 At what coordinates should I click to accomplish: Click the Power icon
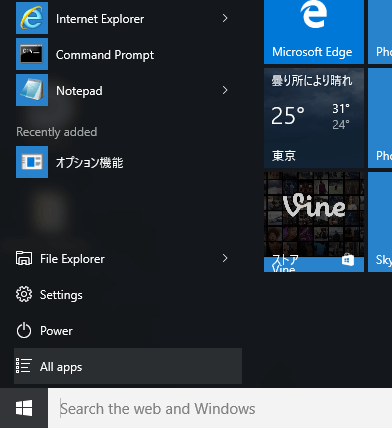[x=24, y=330]
